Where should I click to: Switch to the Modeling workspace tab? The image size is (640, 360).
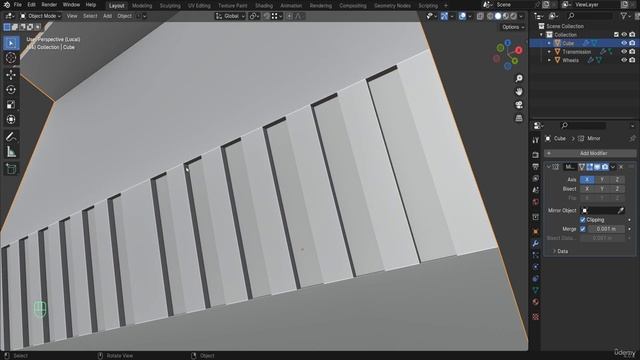(x=142, y=6)
